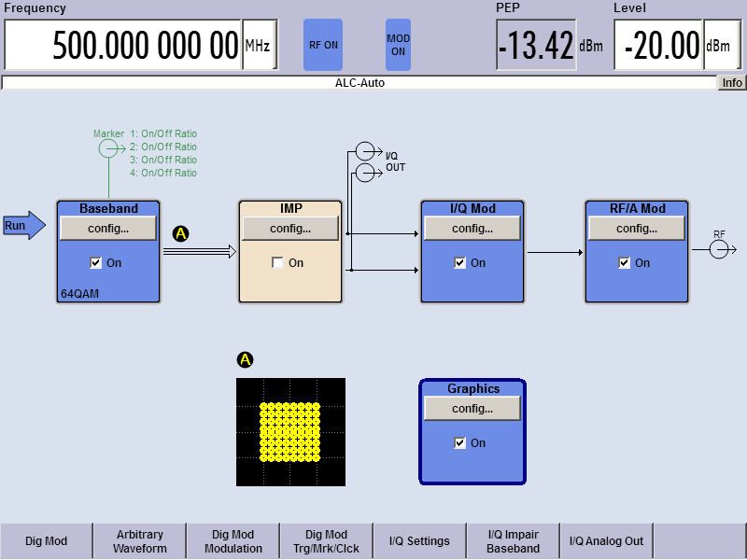Open the I/Q Mod config... menu
747x560 pixels.
coord(472,229)
